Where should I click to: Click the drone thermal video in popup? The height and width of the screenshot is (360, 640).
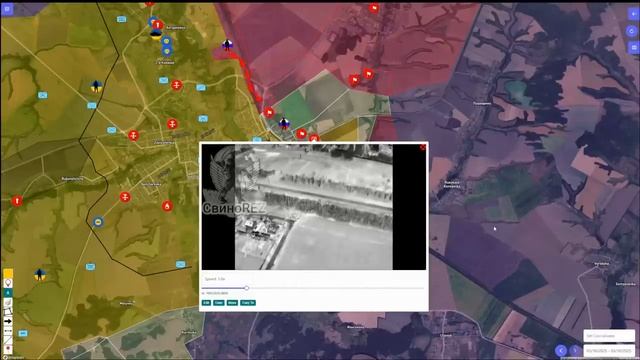pyautogui.click(x=313, y=207)
